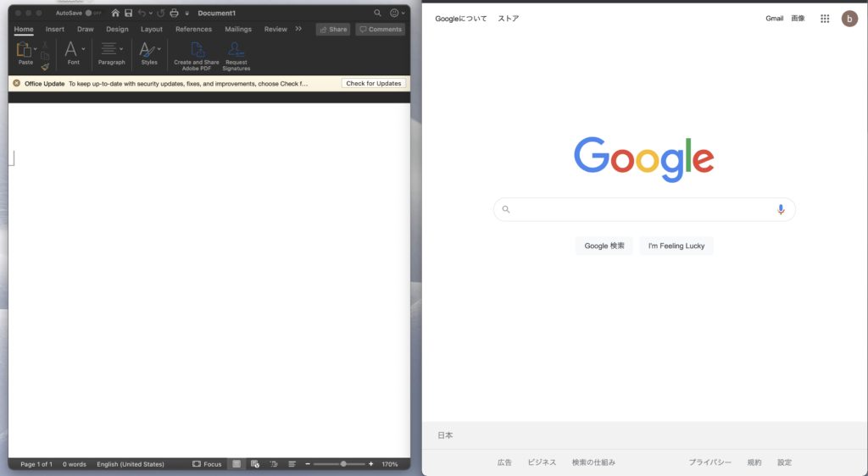This screenshot has width=868, height=476.
Task: Select Web Layout view icon
Action: click(x=254, y=464)
